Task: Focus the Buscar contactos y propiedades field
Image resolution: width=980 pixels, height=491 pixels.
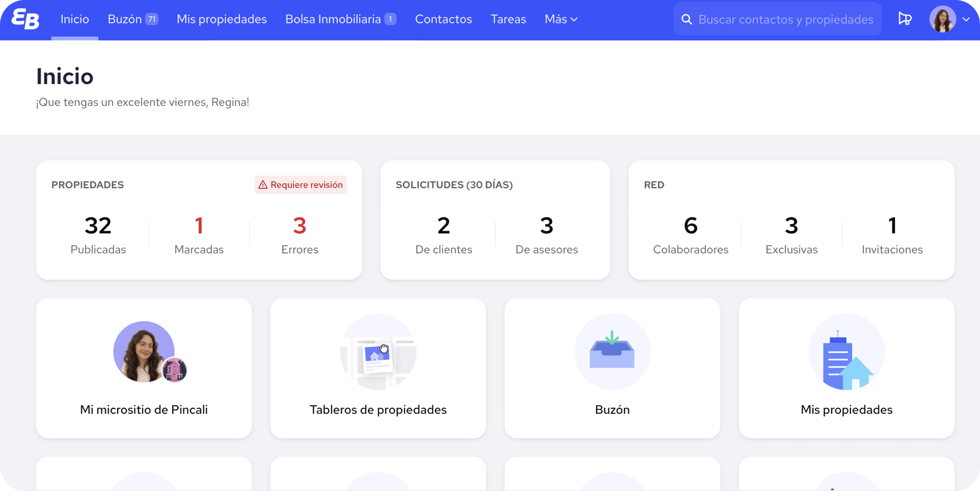Action: [x=786, y=19]
